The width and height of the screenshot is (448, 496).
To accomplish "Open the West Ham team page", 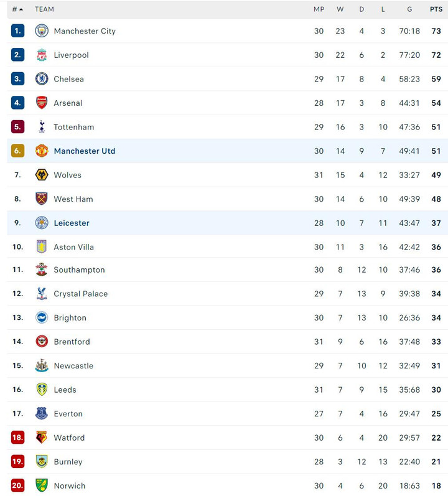I will pyautogui.click(x=73, y=199).
